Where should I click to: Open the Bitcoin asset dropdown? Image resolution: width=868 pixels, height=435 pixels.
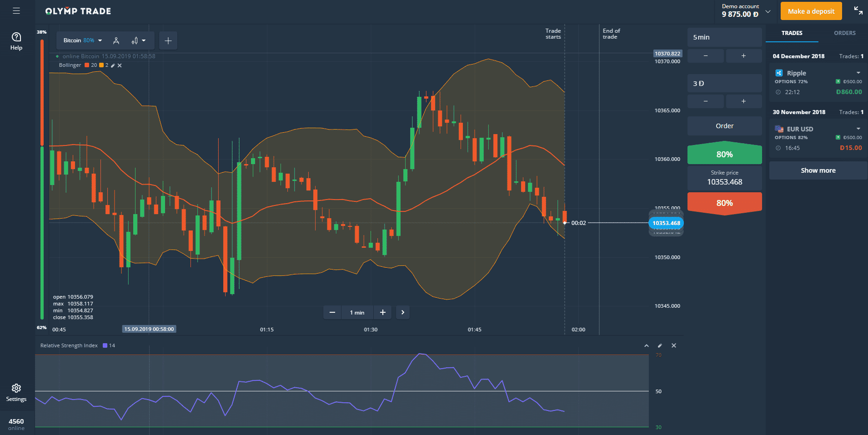click(82, 40)
